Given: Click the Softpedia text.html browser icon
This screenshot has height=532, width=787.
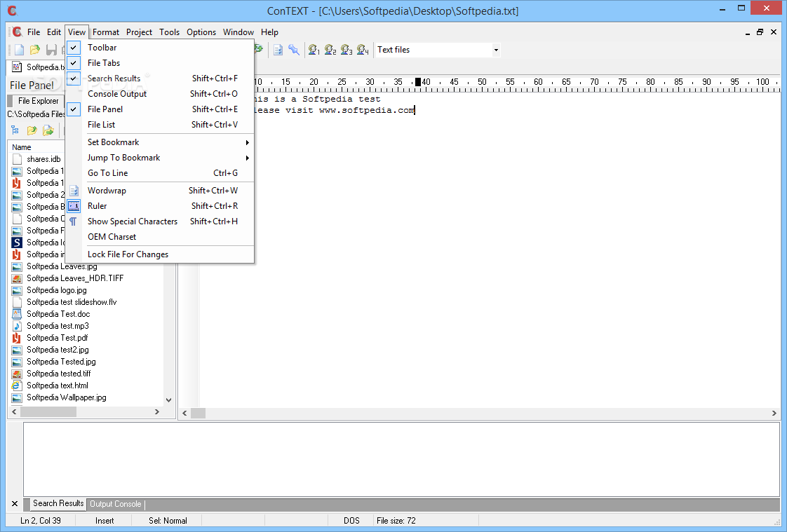Looking at the screenshot, I should pos(17,386).
